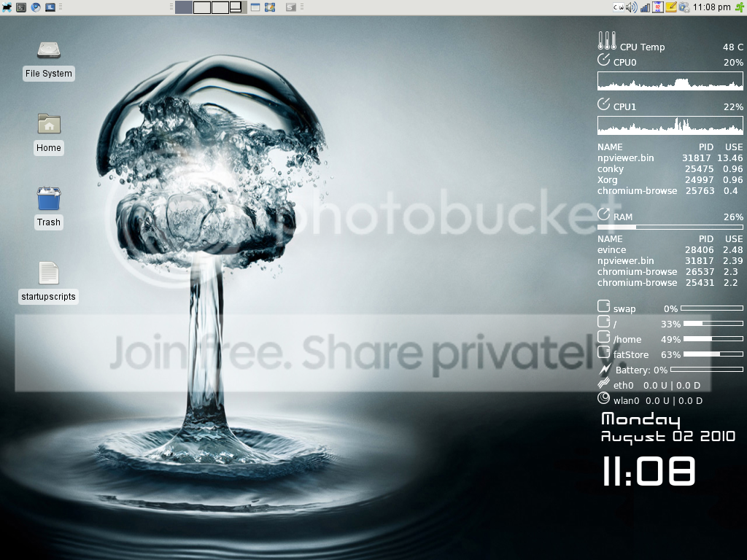Open the power manager tray icon
The image size is (747, 560).
click(x=684, y=7)
